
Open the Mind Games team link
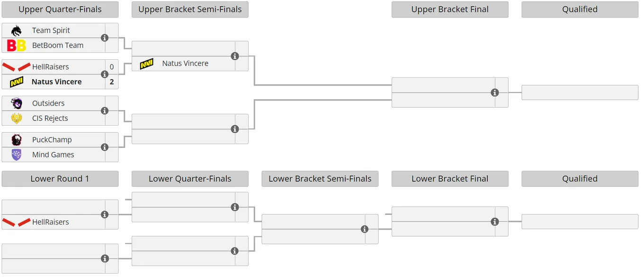pos(53,155)
